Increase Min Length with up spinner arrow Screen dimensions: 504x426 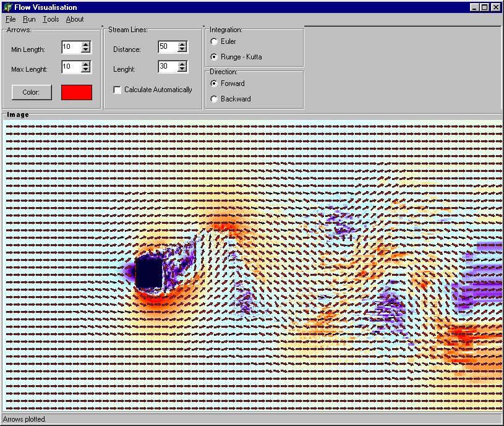coord(86,45)
